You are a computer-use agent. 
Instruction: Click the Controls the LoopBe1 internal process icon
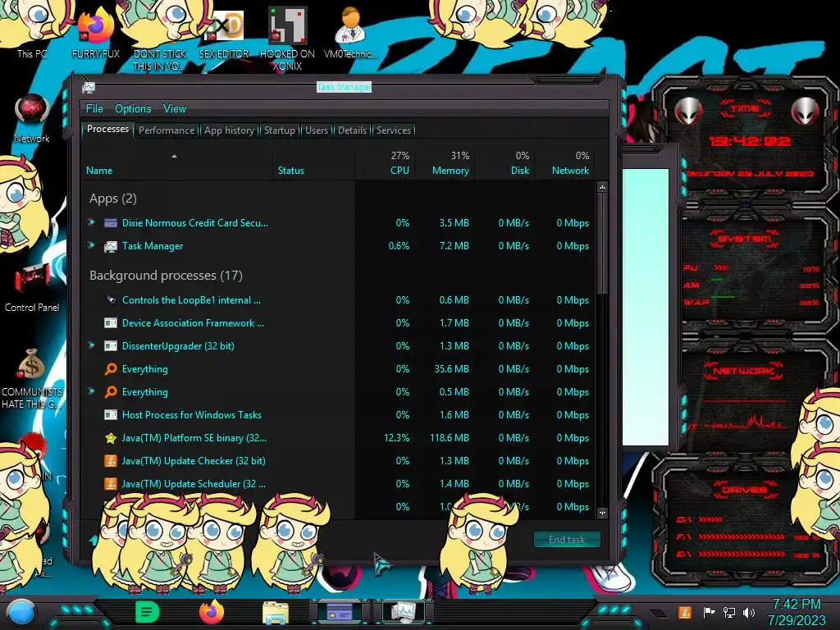point(111,300)
